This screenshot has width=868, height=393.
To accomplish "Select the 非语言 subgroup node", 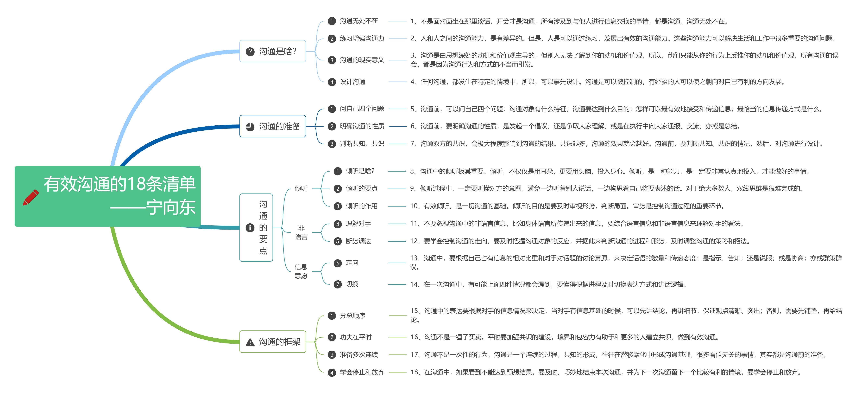I will [301, 232].
